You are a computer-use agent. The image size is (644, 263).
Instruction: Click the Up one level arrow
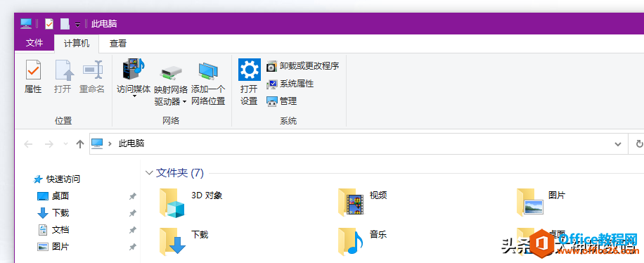(x=80, y=144)
